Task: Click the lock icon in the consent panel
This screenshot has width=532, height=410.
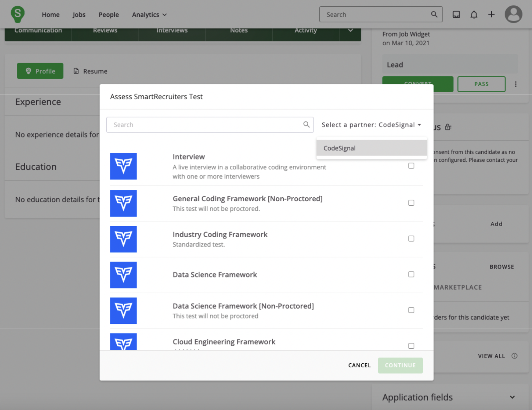Action: pos(448,127)
